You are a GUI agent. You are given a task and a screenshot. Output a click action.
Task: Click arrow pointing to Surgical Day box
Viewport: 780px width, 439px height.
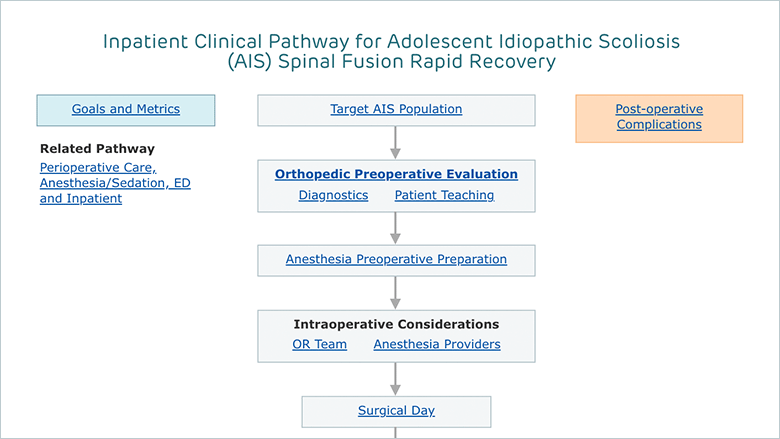(x=395, y=379)
